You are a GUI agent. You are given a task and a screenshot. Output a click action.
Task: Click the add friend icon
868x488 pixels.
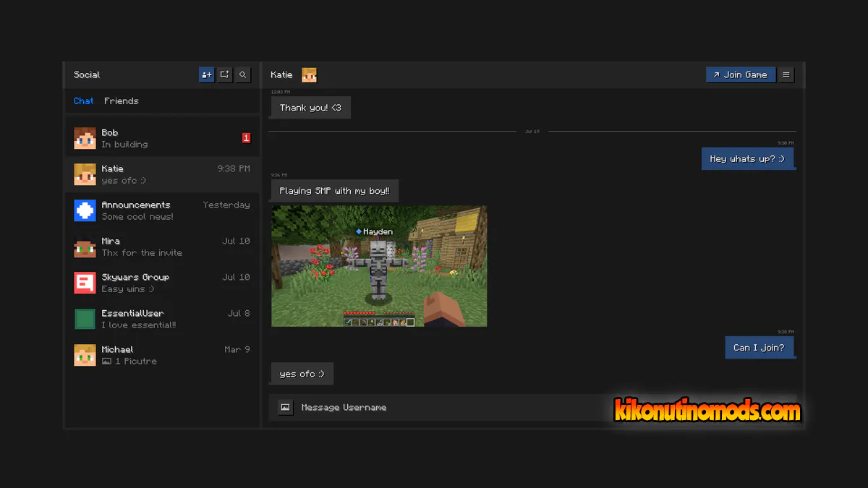pyautogui.click(x=207, y=74)
